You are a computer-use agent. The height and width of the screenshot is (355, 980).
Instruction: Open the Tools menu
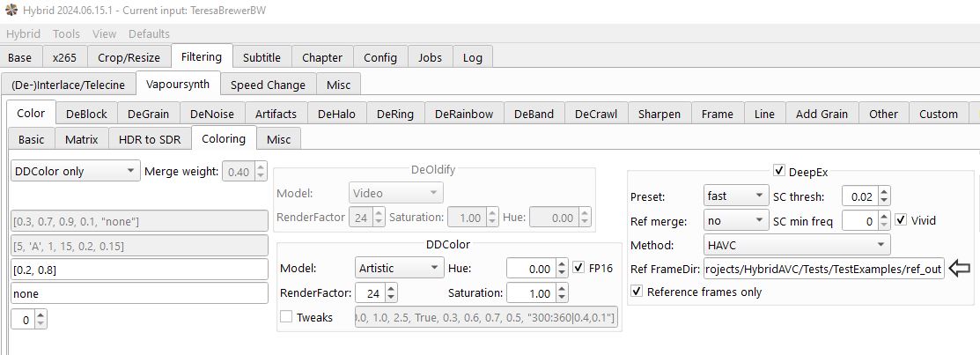tap(66, 33)
